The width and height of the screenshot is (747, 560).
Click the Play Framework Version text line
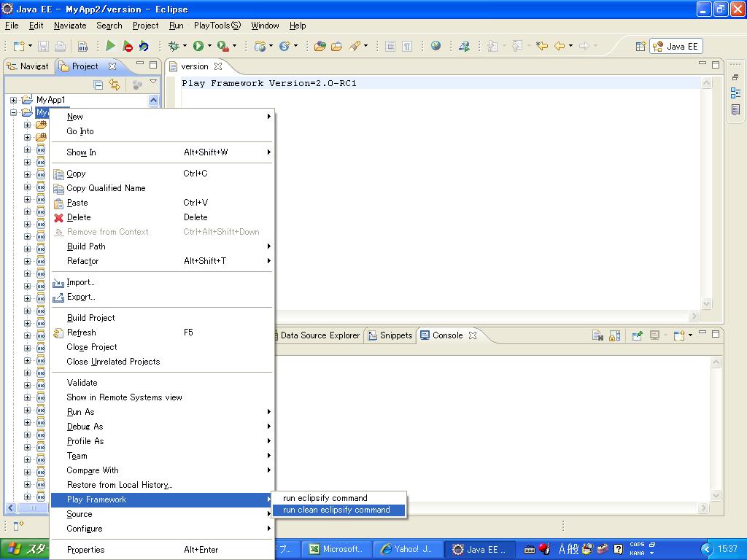tap(269, 83)
